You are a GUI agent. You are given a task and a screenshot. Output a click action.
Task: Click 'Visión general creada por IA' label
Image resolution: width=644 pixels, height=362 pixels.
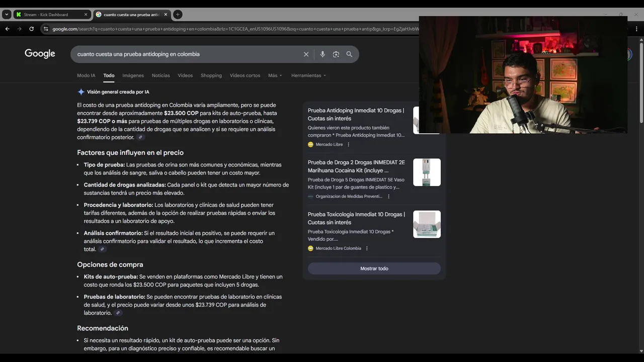pos(118,92)
